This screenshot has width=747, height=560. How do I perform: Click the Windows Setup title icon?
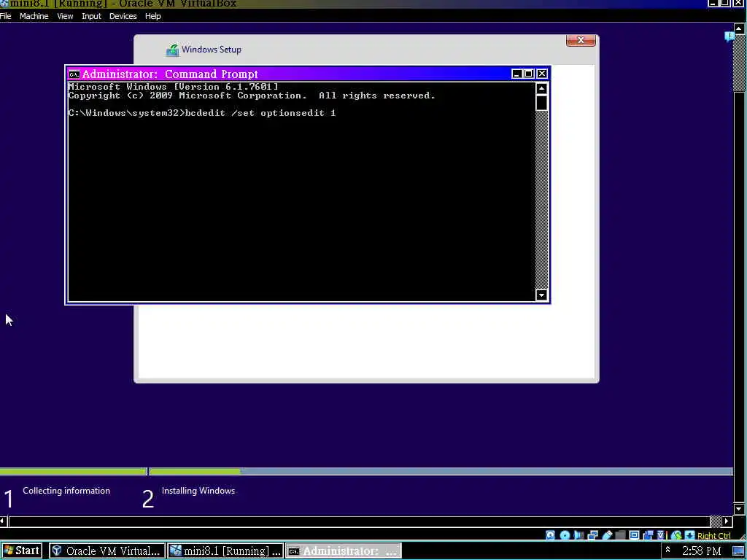coord(172,50)
